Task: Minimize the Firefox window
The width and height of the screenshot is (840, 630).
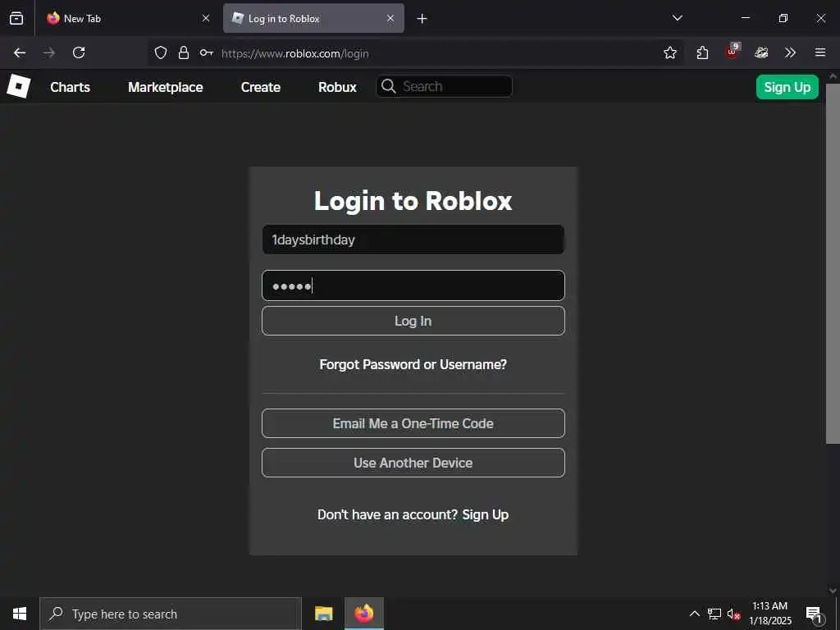Action: coord(746,18)
